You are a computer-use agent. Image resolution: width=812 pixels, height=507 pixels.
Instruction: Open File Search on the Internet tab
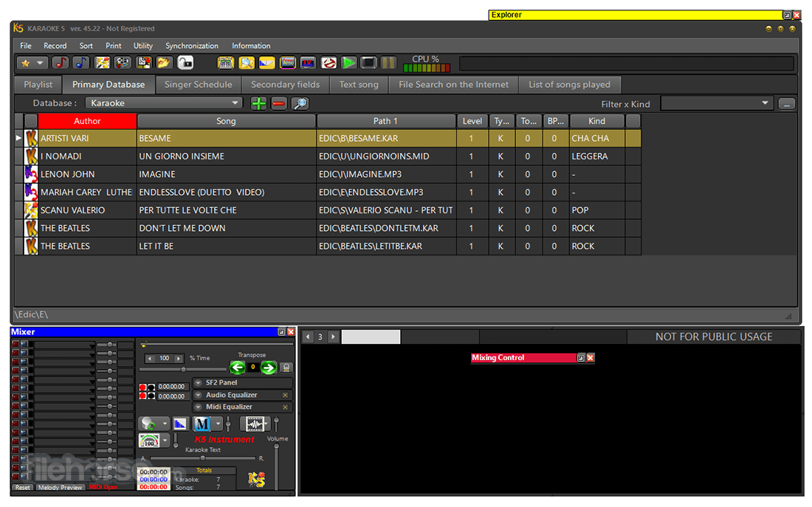click(x=454, y=84)
